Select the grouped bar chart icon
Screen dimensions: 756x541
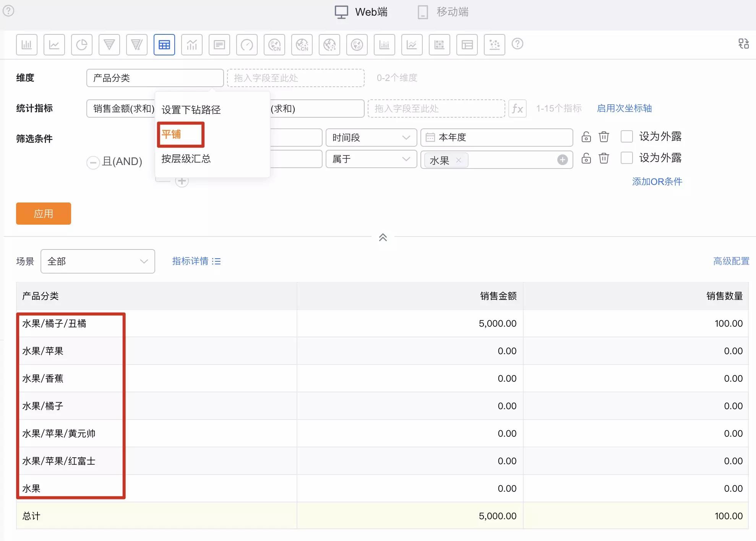point(384,45)
